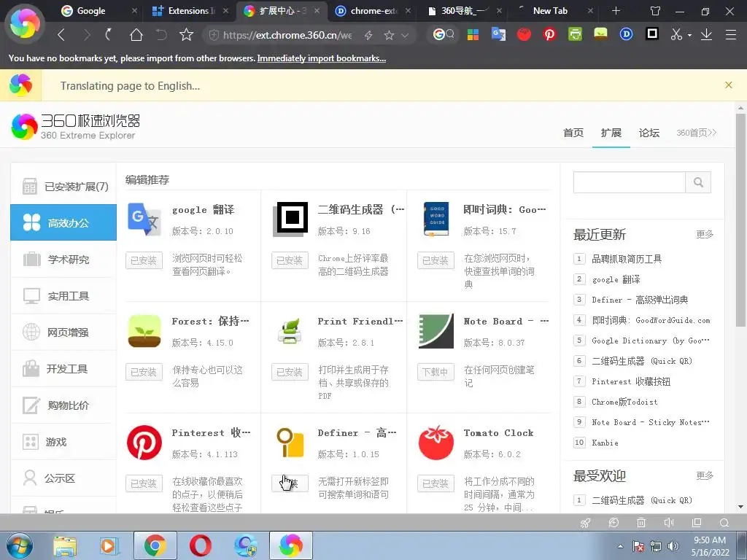
Task: Click the home page toolbar button
Action: point(136,34)
